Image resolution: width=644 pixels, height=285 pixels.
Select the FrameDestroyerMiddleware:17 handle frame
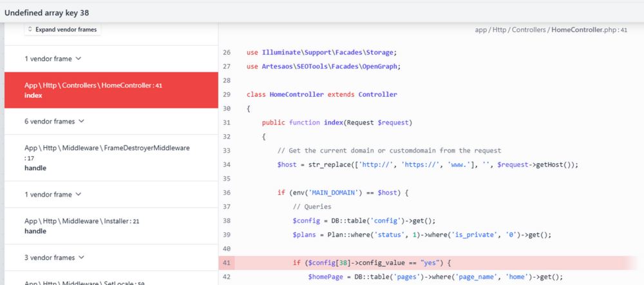coord(111,158)
